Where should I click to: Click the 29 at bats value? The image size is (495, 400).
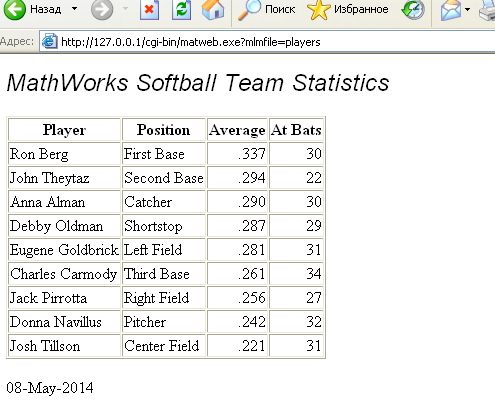point(314,226)
